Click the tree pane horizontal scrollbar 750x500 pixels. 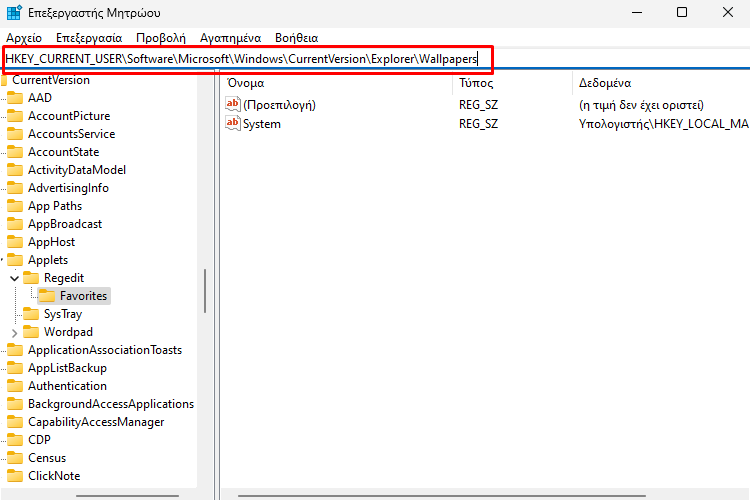click(127, 496)
